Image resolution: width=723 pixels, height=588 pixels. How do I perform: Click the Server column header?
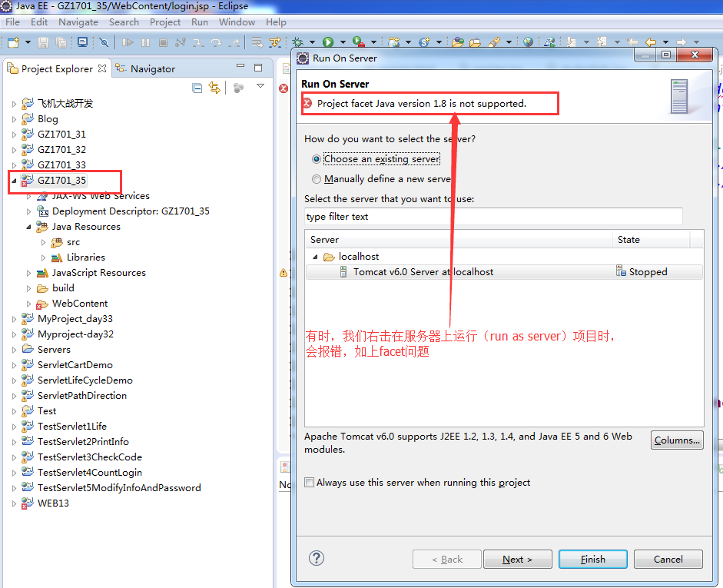tap(459, 240)
